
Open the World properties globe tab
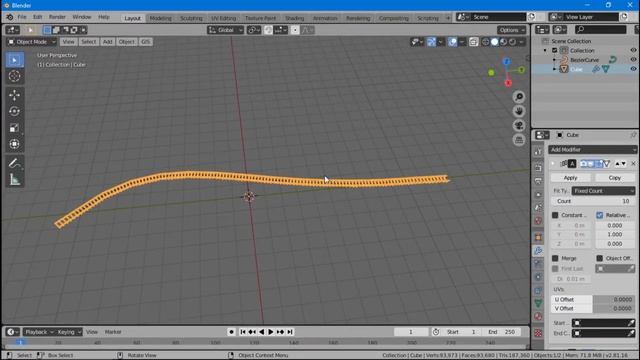tap(538, 221)
